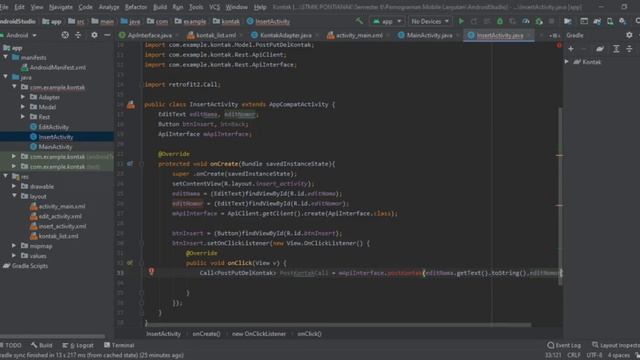
Task: Hide the Project panel with minus icon
Action: click(107, 36)
